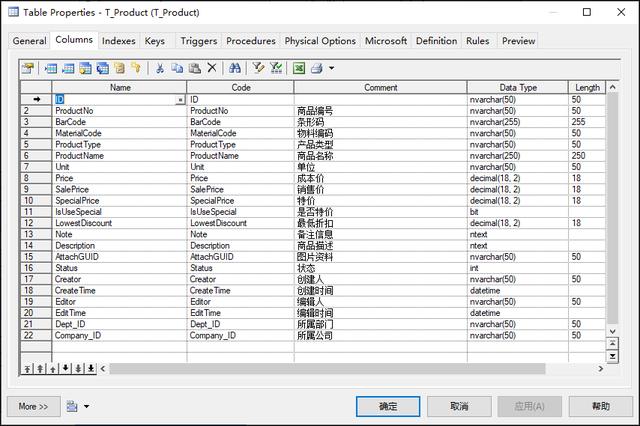
Task: Switch to the Microsoft tab
Action: (x=386, y=41)
